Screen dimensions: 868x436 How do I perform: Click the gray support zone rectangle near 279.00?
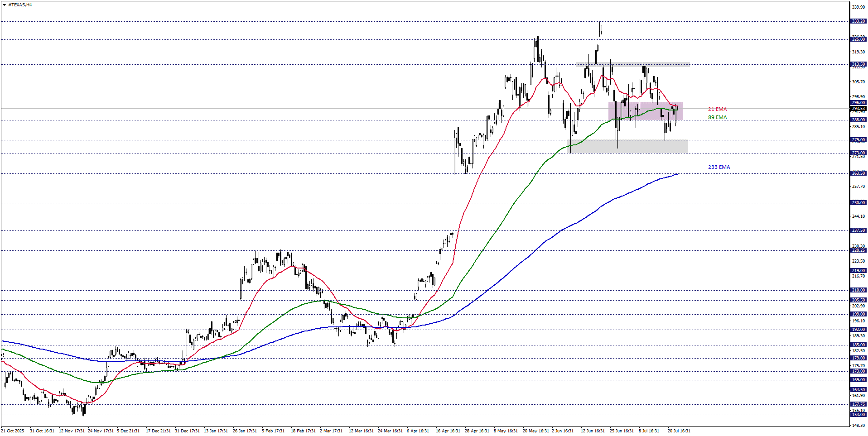[629, 146]
